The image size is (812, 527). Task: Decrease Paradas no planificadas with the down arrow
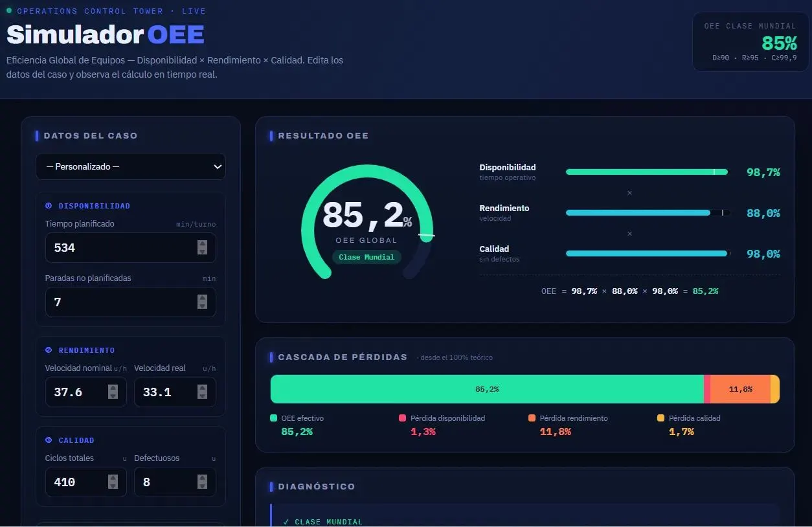[202, 306]
